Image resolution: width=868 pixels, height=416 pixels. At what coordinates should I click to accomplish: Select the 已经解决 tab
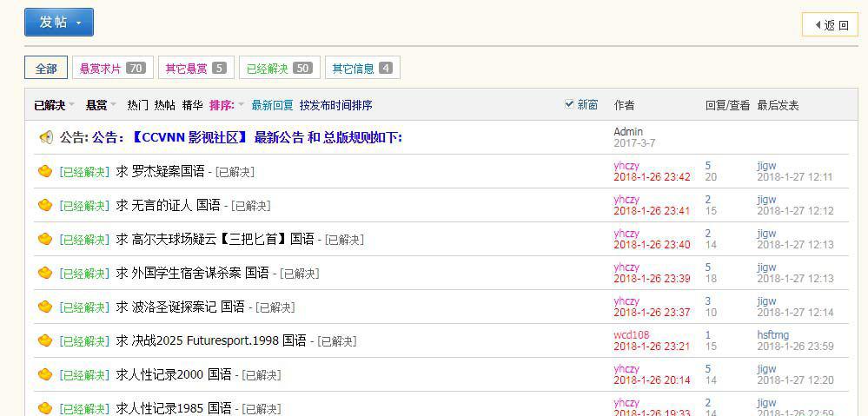(280, 68)
